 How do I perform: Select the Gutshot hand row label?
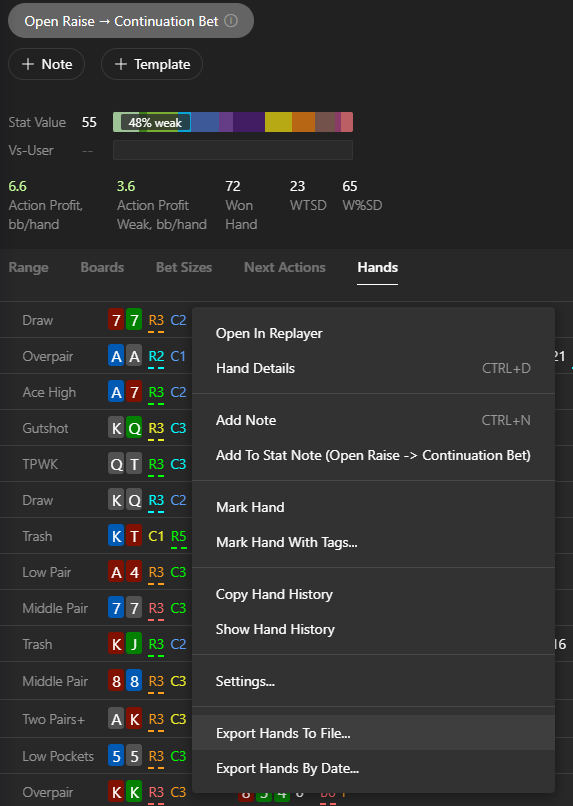[45, 428]
